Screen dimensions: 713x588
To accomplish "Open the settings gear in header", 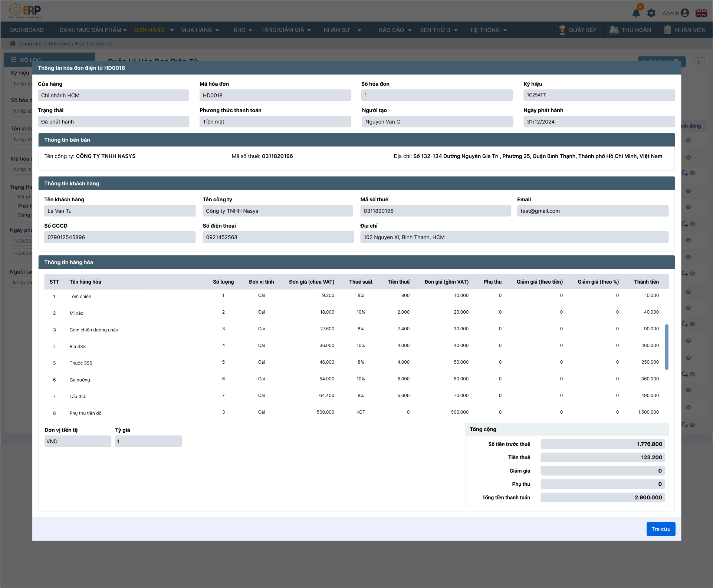I will coord(651,13).
